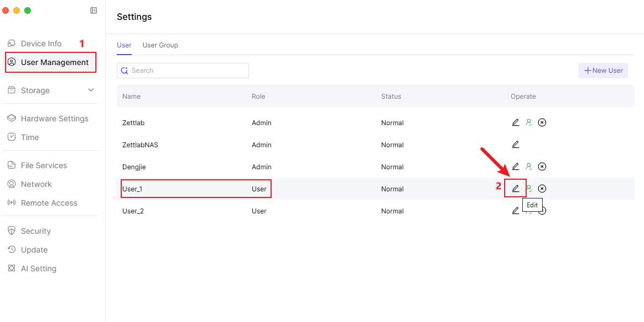This screenshot has width=644, height=322.
Task: Toggle the user status icon for User_1
Action: tap(529, 189)
